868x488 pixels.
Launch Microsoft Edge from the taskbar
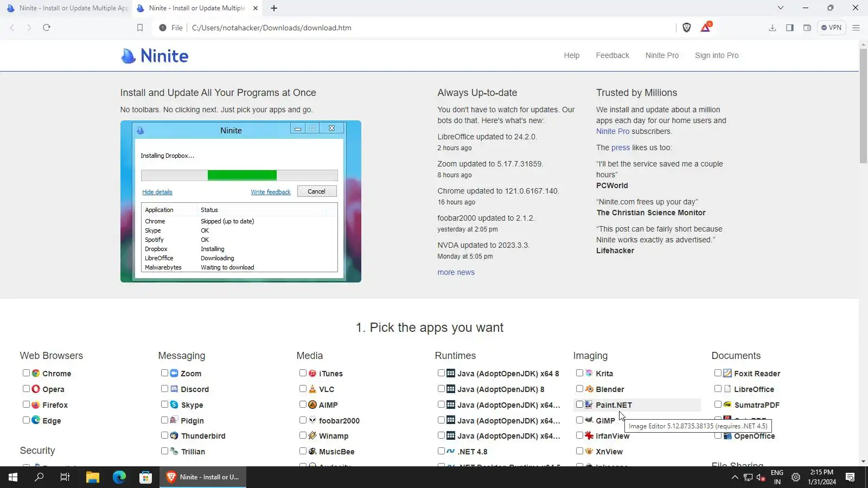click(119, 477)
